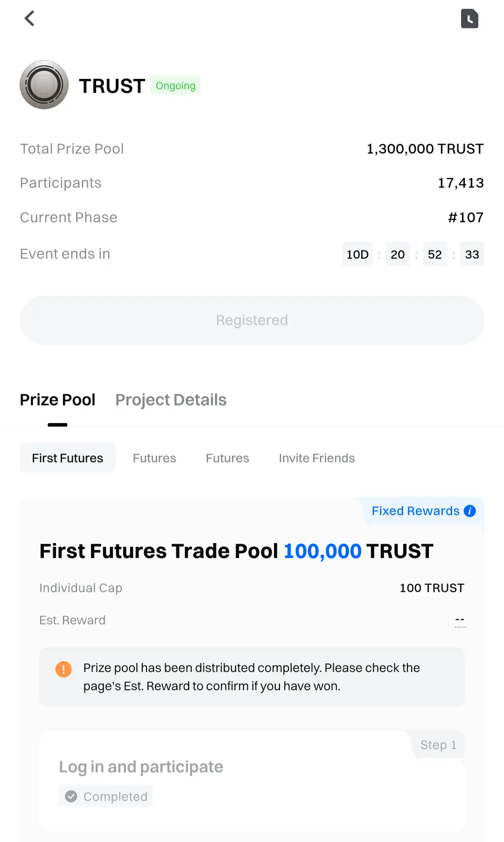Click the 10D countdown days box

[357, 255]
